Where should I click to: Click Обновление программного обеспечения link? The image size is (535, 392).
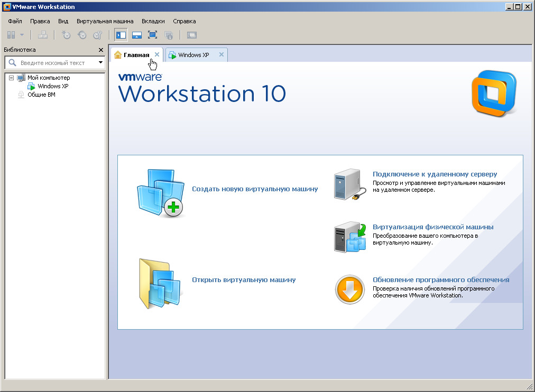[x=441, y=280]
